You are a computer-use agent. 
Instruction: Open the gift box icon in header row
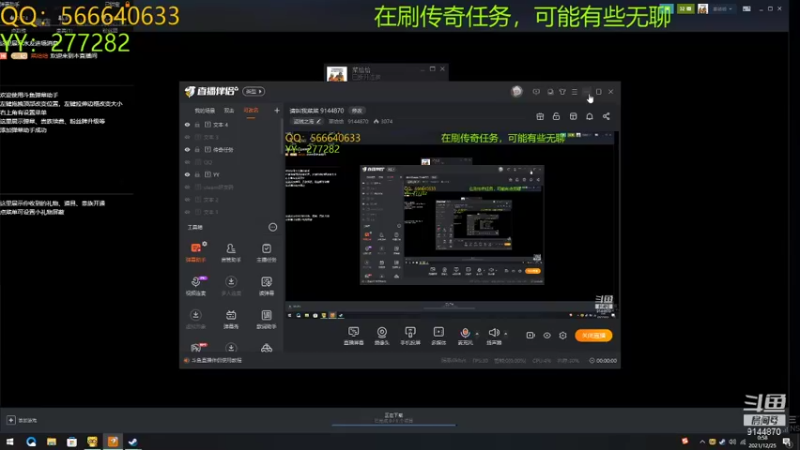point(540,116)
